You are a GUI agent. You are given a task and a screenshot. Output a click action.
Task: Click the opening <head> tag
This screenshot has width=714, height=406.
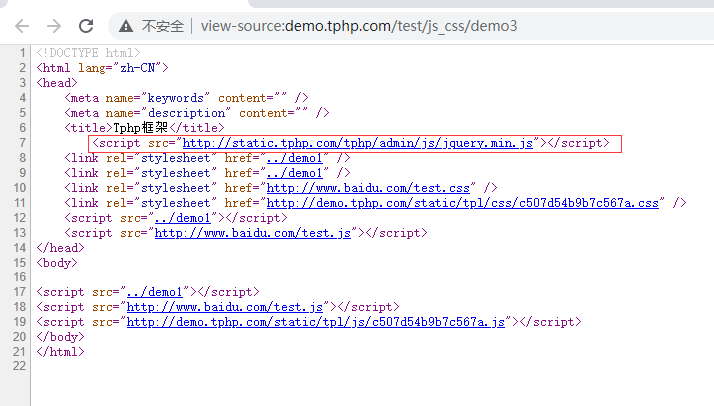tap(57, 83)
